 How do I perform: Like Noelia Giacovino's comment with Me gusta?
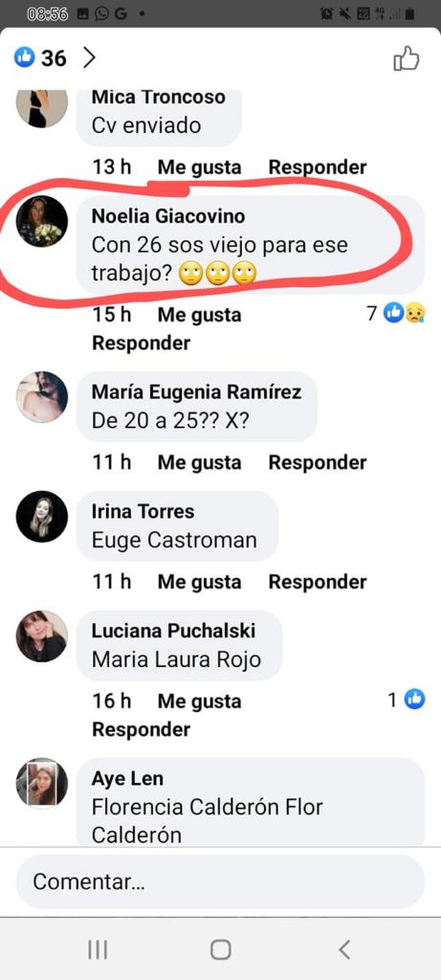tap(199, 314)
